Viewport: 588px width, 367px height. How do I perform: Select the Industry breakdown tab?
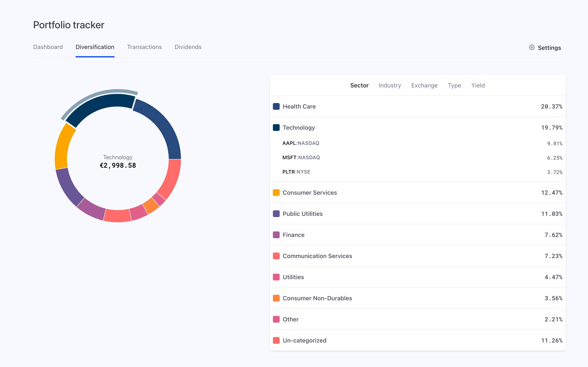(390, 86)
